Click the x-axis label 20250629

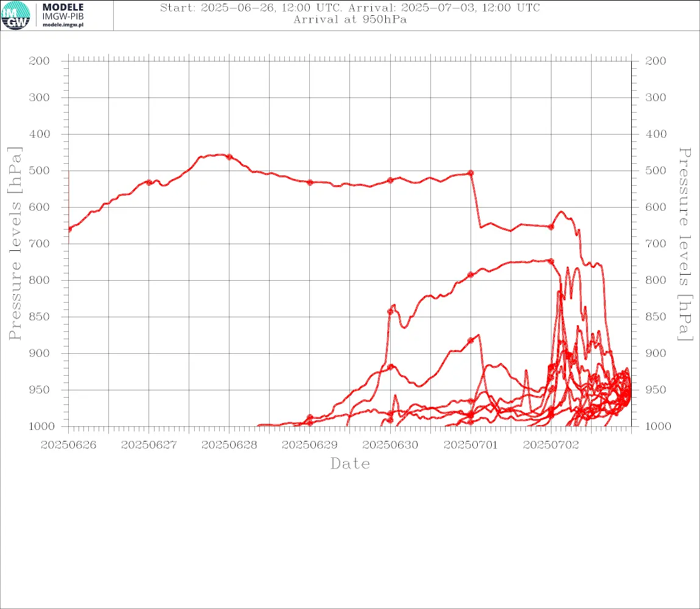(309, 445)
